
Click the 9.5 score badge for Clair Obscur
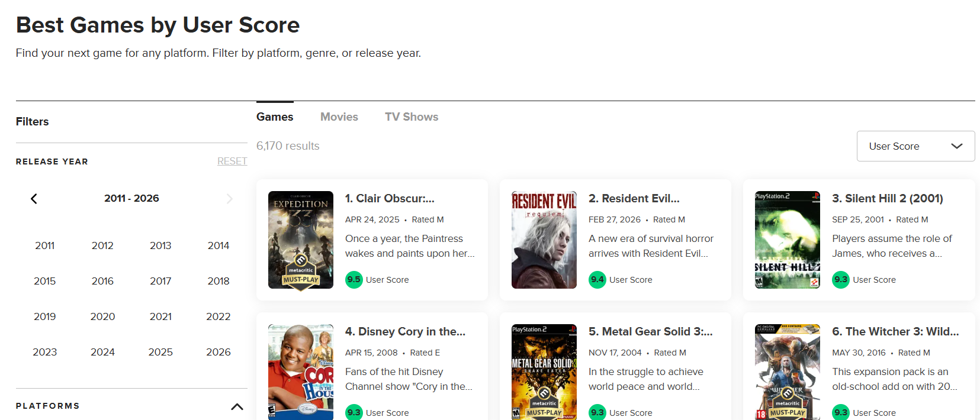point(354,280)
